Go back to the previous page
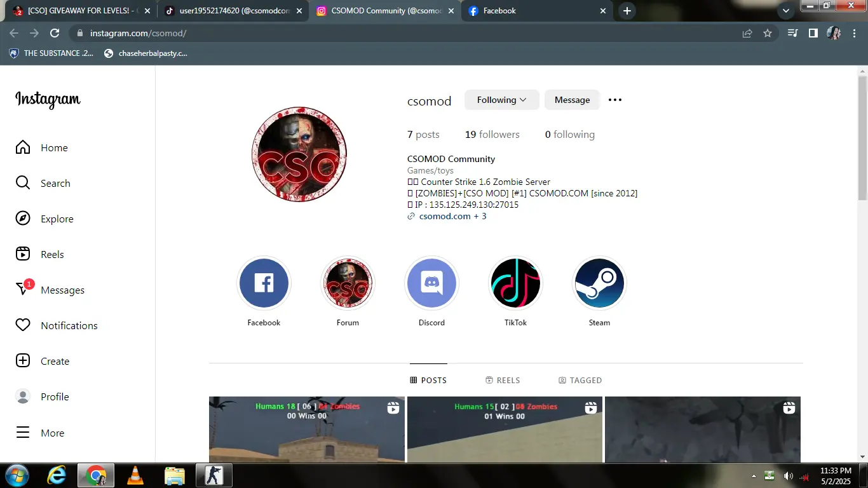 click(x=14, y=33)
